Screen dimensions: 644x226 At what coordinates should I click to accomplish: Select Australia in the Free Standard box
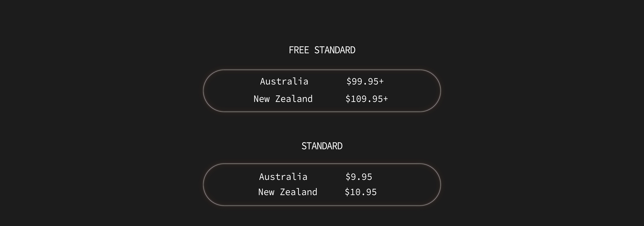point(284,82)
